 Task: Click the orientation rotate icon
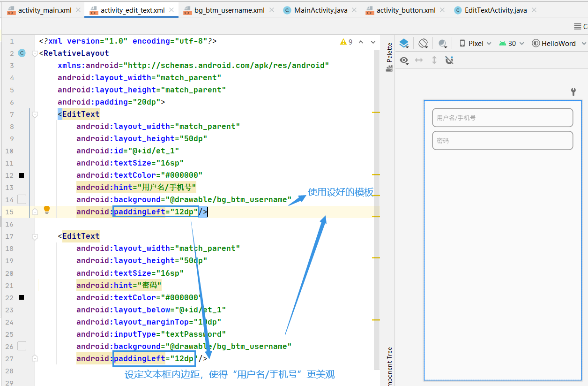point(423,43)
